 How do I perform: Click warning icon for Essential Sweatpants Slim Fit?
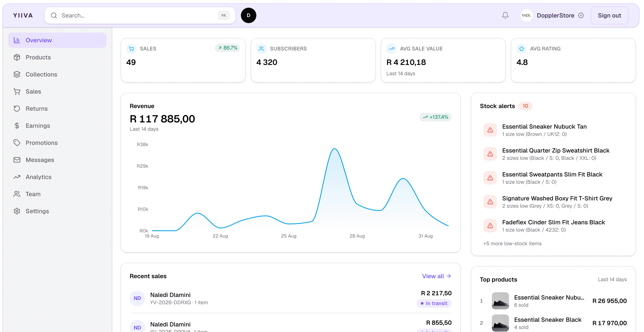click(490, 178)
